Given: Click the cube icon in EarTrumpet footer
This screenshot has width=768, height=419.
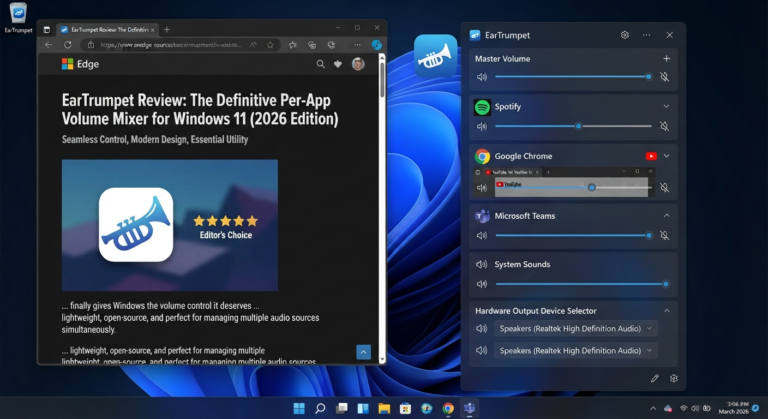Looking at the screenshot, I should [x=674, y=378].
